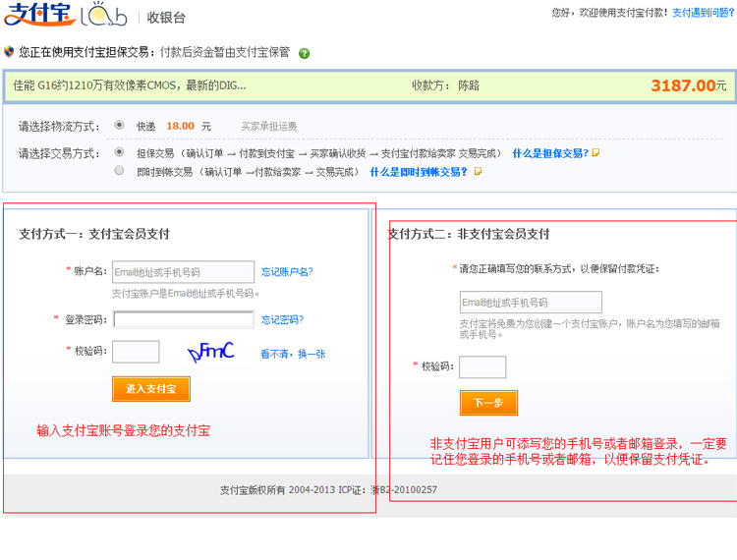Click the product title 佳能 G16约1210万有效像素CMOS
This screenshot has width=737, height=560.
(130, 85)
